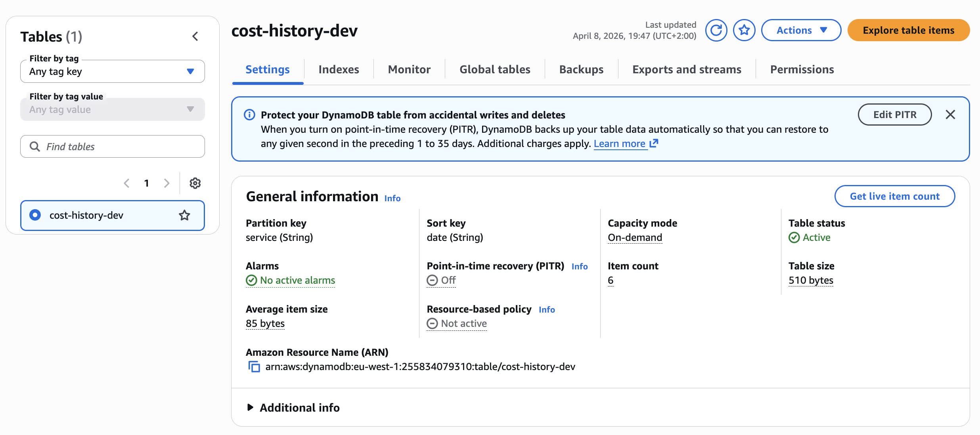This screenshot has width=980, height=435.
Task: Dismiss the PITR banner with the X
Action: click(x=950, y=114)
